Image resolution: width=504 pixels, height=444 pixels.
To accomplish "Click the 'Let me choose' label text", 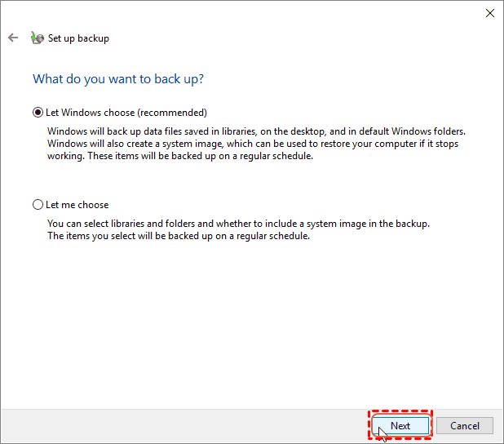I will tap(77, 205).
